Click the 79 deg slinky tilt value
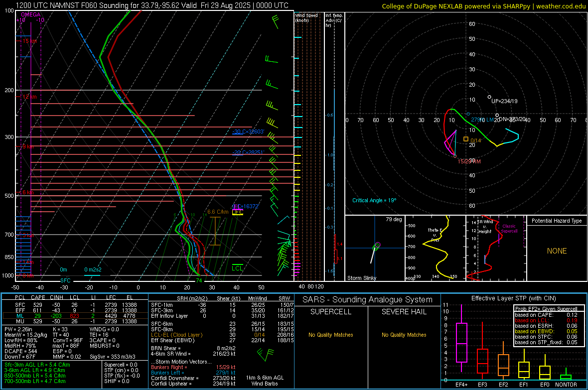Screen dimensions: 588x390 point(394,219)
